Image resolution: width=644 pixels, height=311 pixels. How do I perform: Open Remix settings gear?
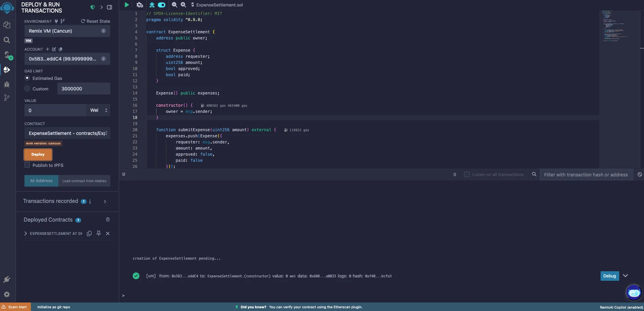[x=7, y=294]
